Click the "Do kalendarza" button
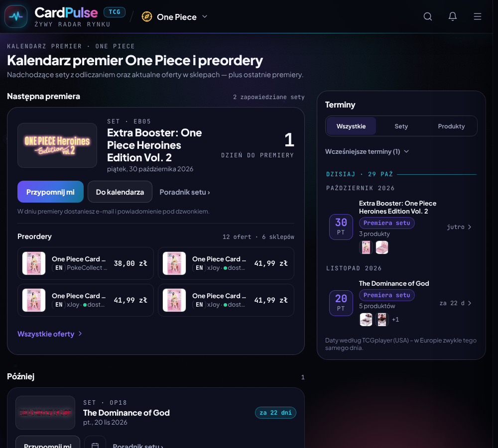 pos(120,192)
